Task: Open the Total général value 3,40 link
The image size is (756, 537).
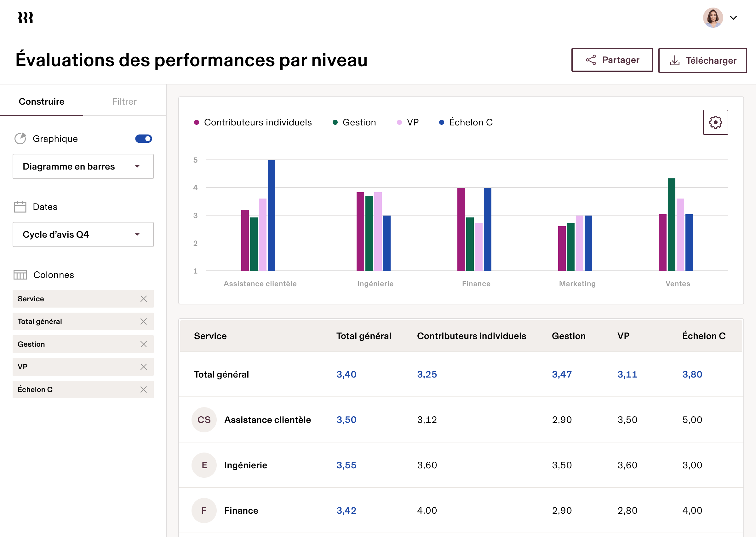Action: (x=346, y=374)
